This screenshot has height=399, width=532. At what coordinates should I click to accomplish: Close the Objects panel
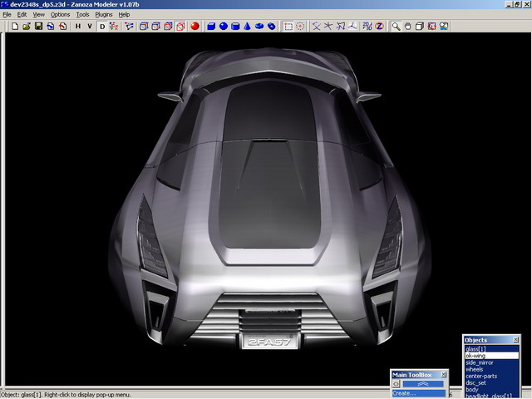(515, 340)
